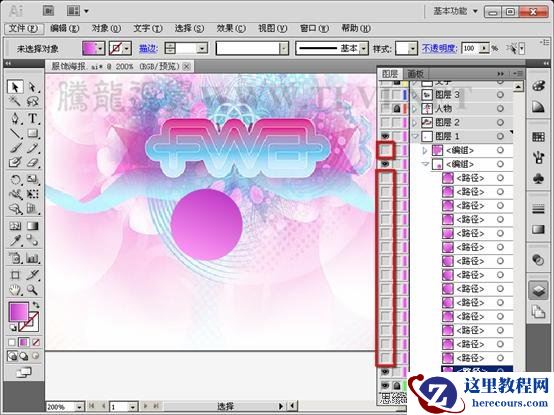Select the Direct Selection tool
Image resolution: width=554 pixels, height=415 pixels.
(32, 87)
